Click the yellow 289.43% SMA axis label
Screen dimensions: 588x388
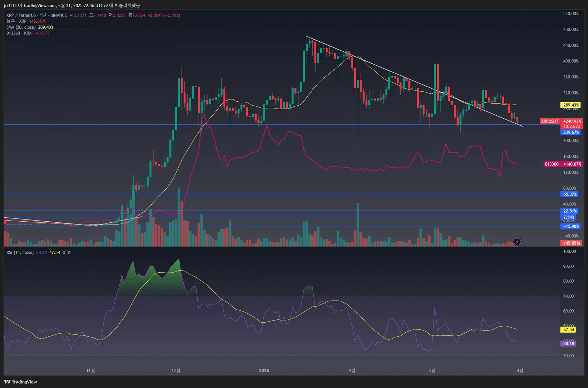tap(571, 105)
